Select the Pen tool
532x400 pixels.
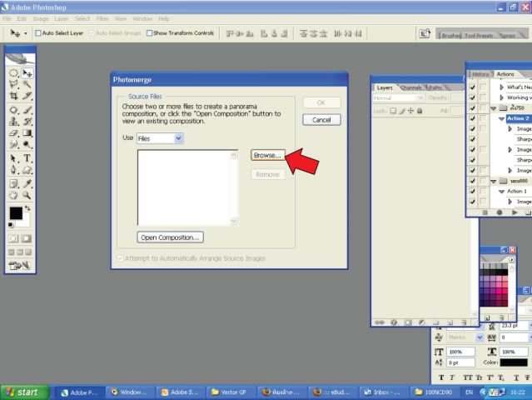[13, 170]
